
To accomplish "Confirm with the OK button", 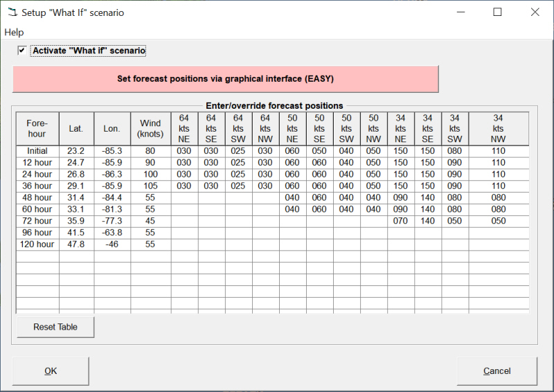I will click(x=51, y=371).
